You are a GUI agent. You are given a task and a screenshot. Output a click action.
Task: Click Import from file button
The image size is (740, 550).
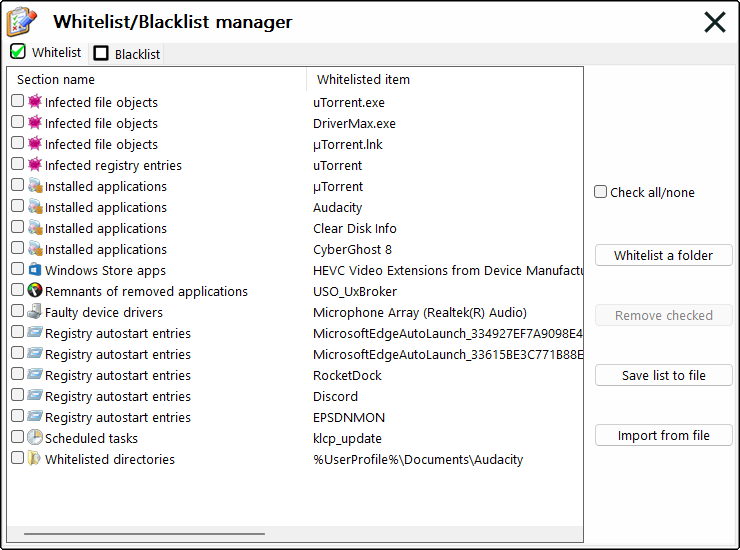[664, 435]
